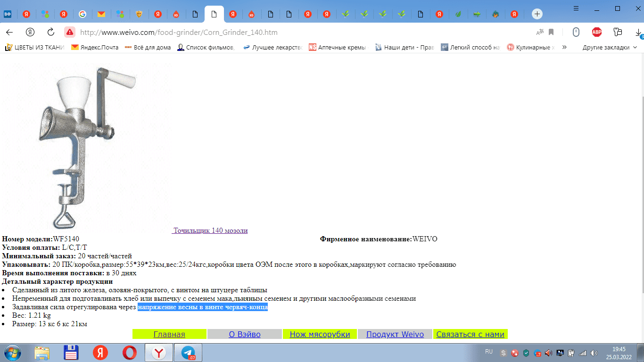Open the Яндекс.Почта bookmark

[94, 47]
